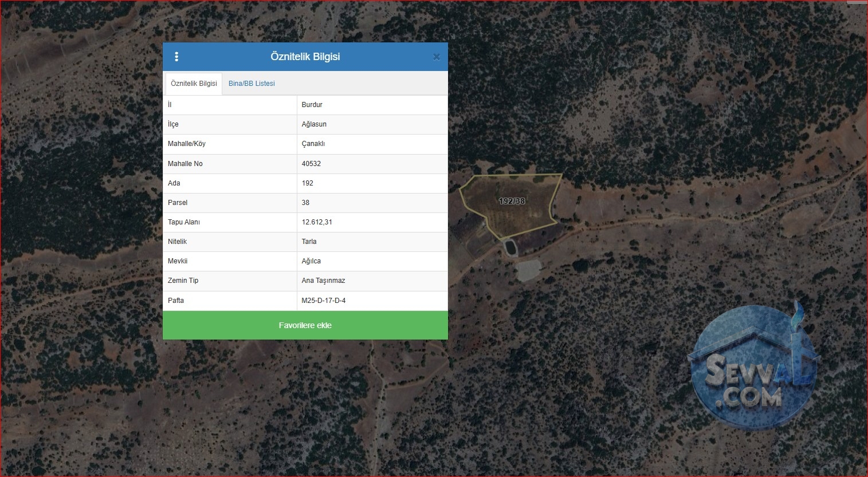Select the Burdur province value
This screenshot has height=477, width=868.
[x=312, y=105]
